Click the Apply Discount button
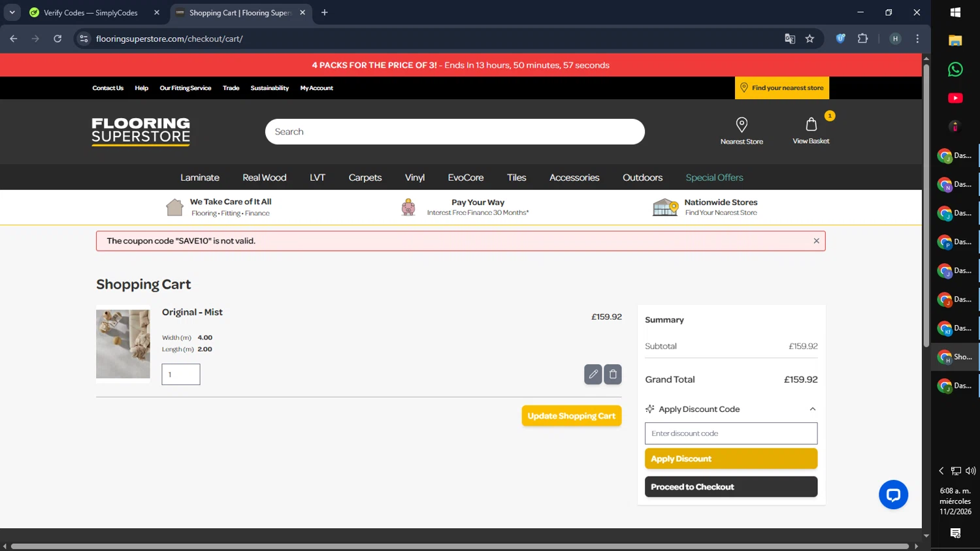The width and height of the screenshot is (980, 551). 731,458
